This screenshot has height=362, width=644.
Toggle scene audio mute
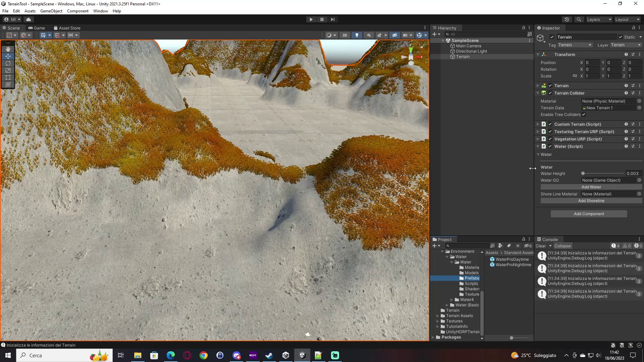(x=369, y=35)
